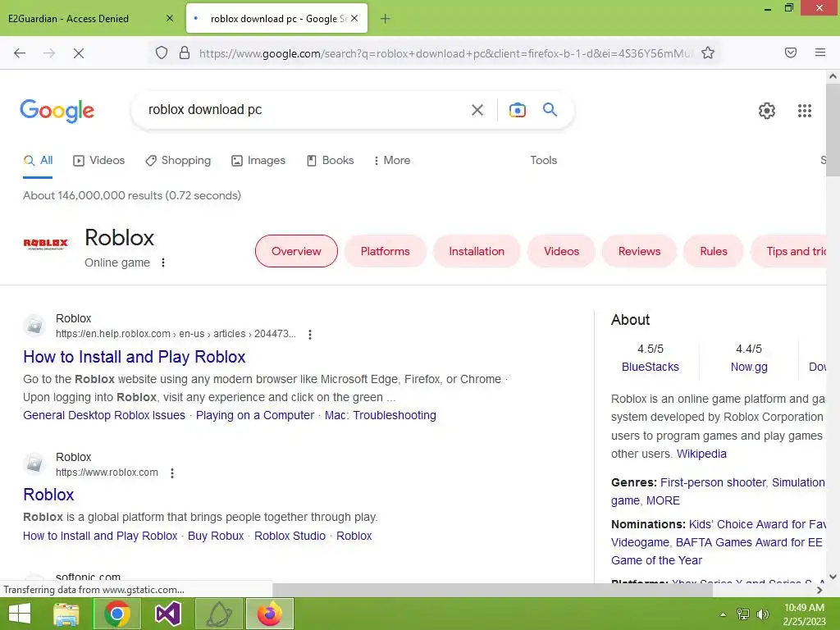The image size is (840, 630).
Task: Click First-person shooter genre link
Action: (713, 482)
